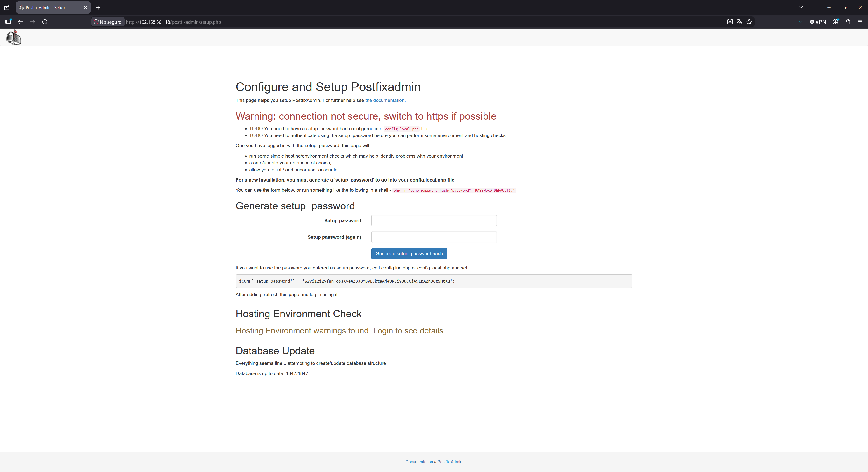This screenshot has width=868, height=472.
Task: Click the 'Generate setup_password' heading
Action: click(x=295, y=206)
